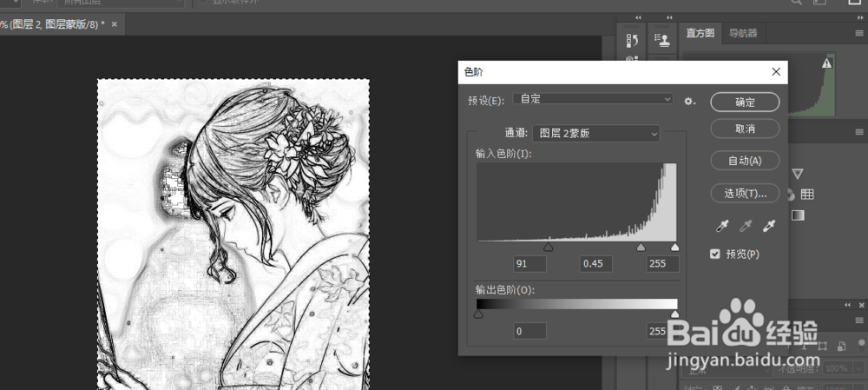Click the Color Lookup grid adjustment icon
The height and width of the screenshot is (390, 868).
coord(807,195)
